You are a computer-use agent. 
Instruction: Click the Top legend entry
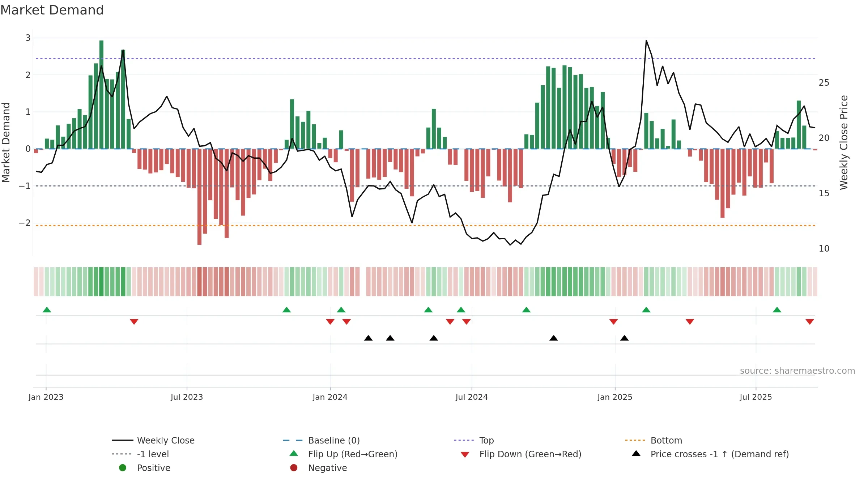point(474,440)
